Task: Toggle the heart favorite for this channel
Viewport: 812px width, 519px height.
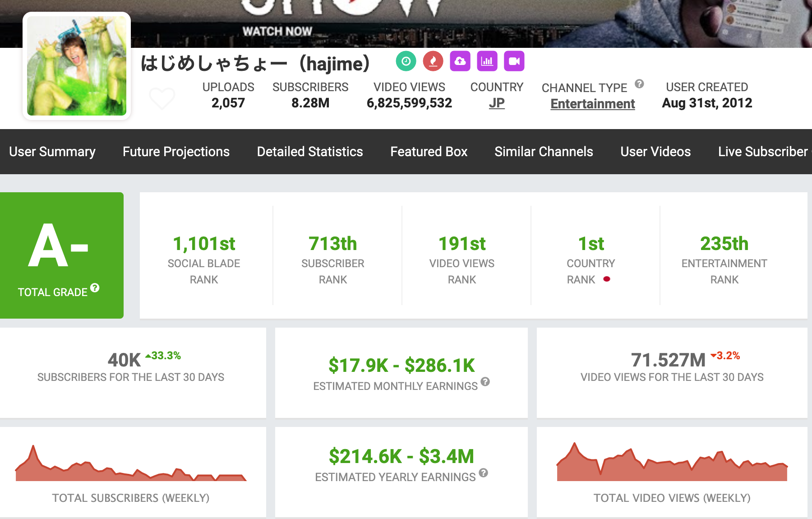Action: (162, 98)
